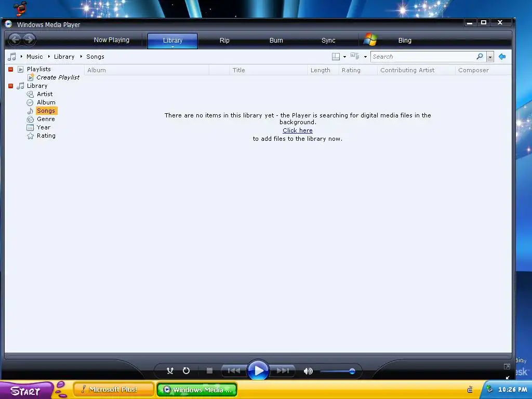Toggle repeat mode
Image resolution: width=532 pixels, height=399 pixels.
[x=187, y=371]
